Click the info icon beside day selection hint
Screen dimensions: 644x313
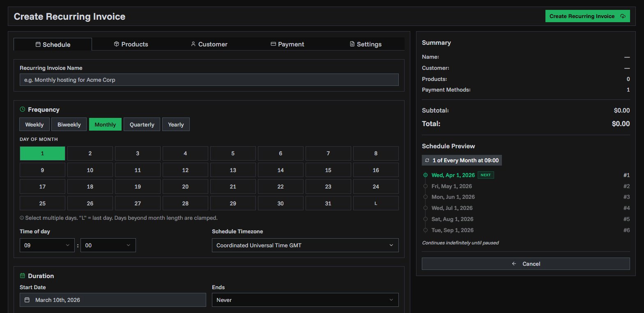[21, 218]
